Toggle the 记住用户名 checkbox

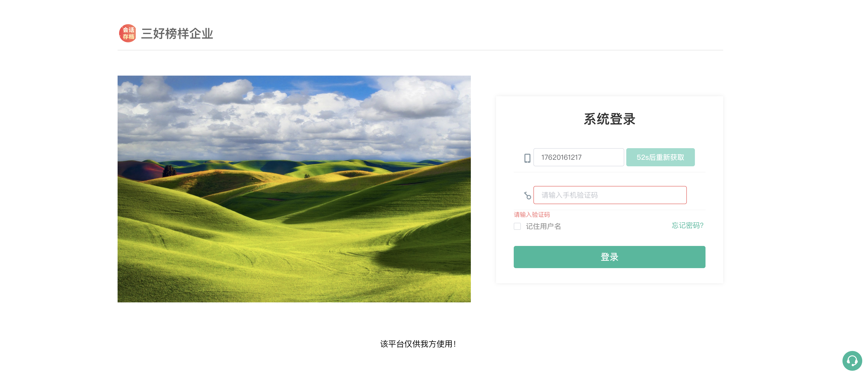pyautogui.click(x=517, y=226)
